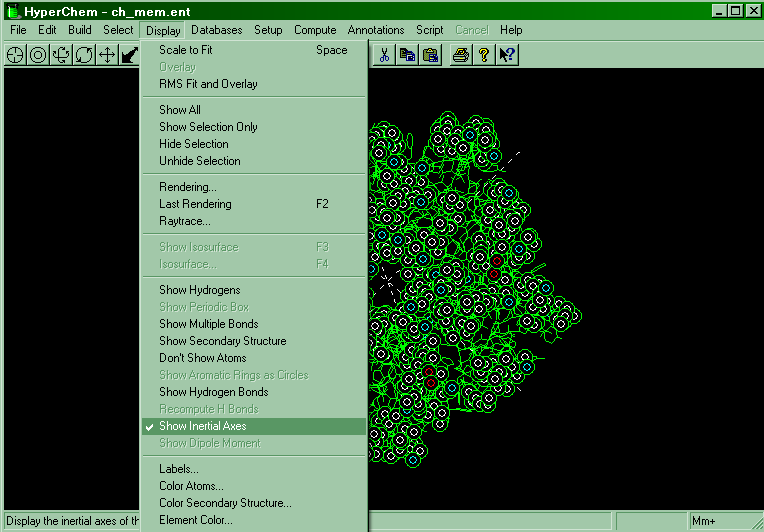Open the Build menu
Image resolution: width=764 pixels, height=532 pixels.
(80, 30)
